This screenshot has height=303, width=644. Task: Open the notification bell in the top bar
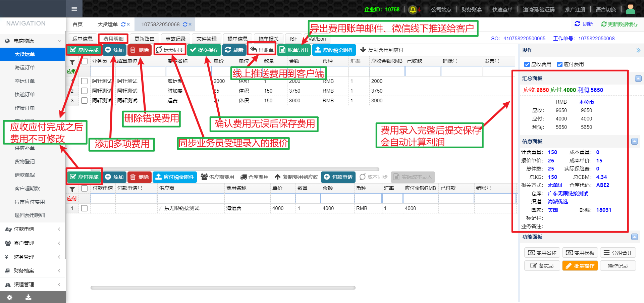tap(413, 9)
